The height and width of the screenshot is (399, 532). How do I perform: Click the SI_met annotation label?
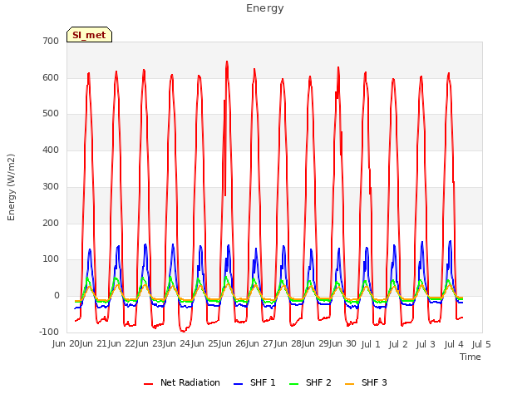tap(89, 35)
